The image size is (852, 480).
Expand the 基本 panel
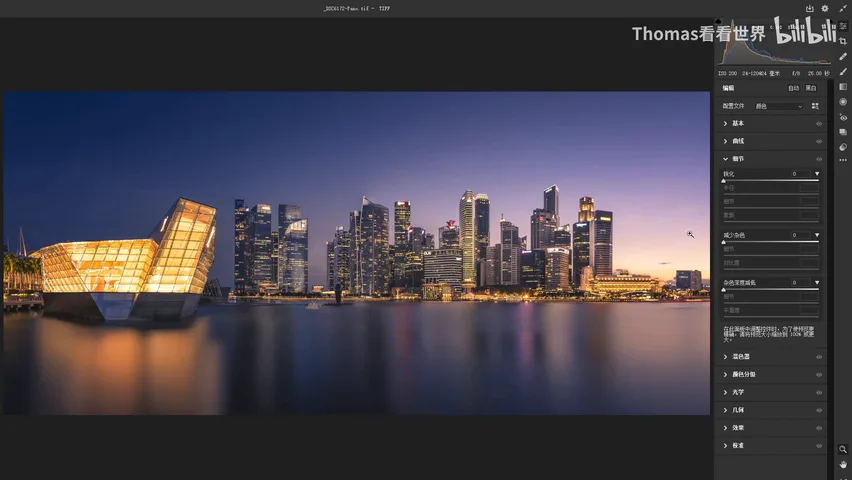[725, 123]
